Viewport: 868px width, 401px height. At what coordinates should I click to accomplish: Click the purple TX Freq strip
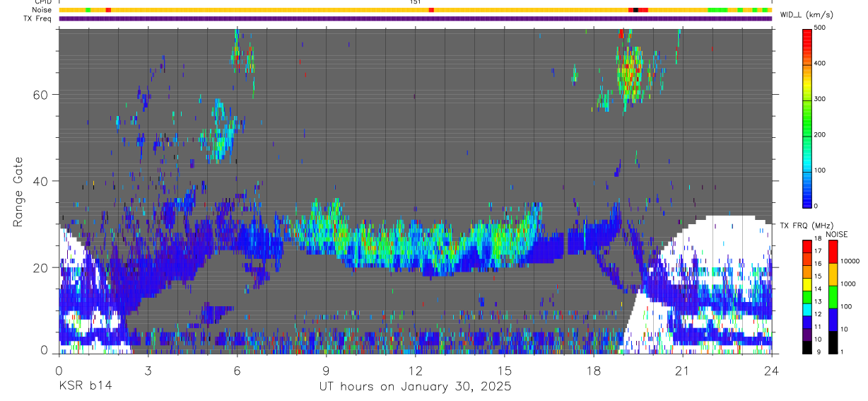point(416,18)
